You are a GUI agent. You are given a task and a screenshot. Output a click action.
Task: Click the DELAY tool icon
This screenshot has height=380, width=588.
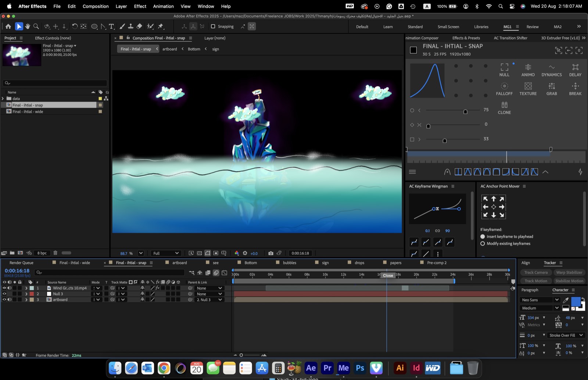pyautogui.click(x=575, y=69)
